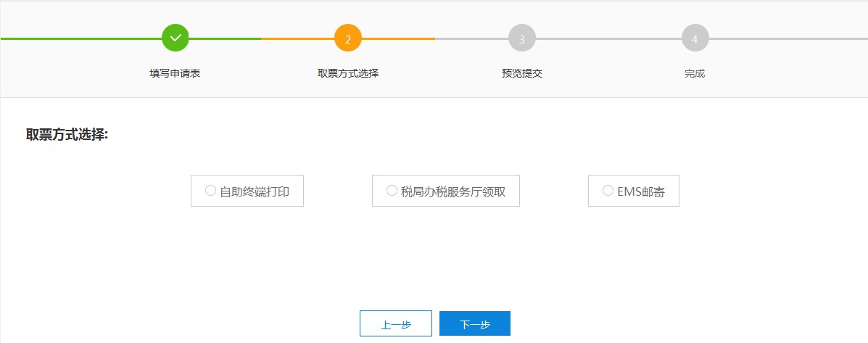Go back with the 上一步 button
This screenshot has width=868, height=343.
[395, 324]
